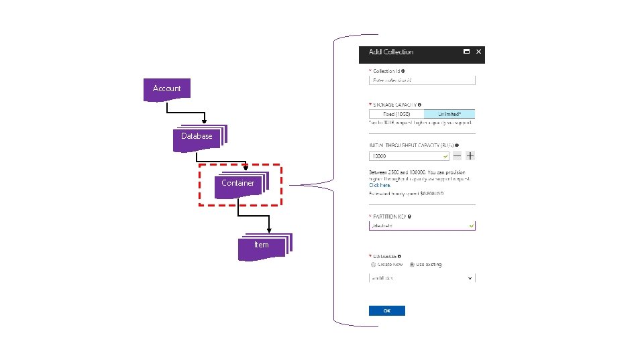Maximize the Add Collection panel
Viewport: 644px width, 362px height.
pyautogui.click(x=467, y=52)
